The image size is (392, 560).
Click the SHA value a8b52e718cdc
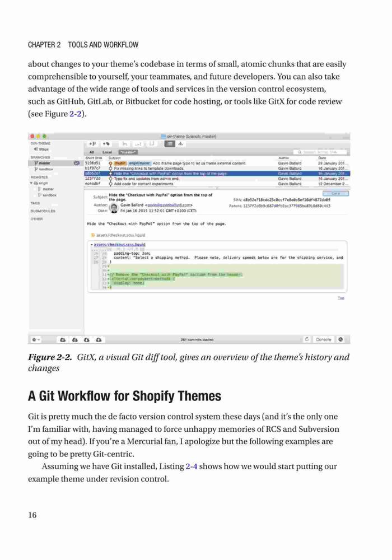(287, 200)
